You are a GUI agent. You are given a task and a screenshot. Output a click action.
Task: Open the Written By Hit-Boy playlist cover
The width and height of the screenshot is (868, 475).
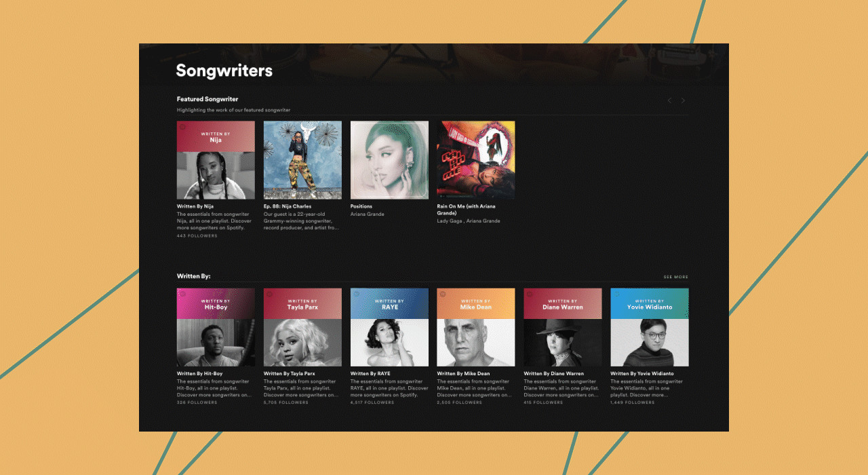tap(216, 327)
